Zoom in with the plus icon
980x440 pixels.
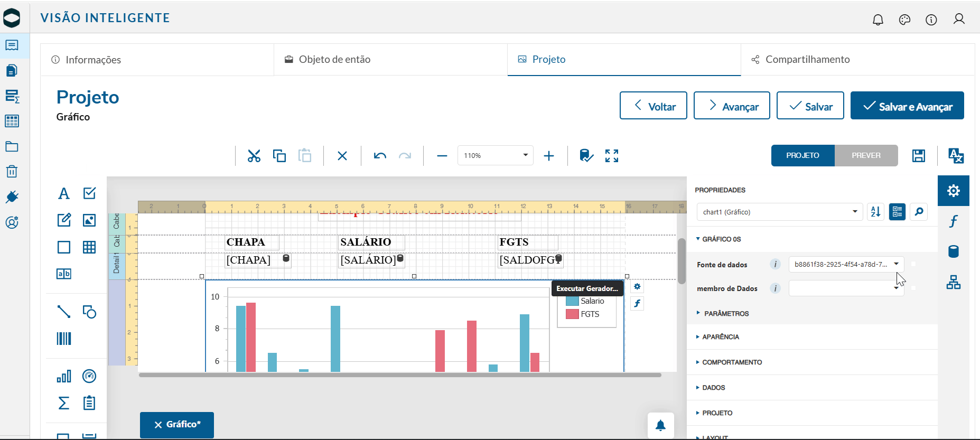point(549,156)
